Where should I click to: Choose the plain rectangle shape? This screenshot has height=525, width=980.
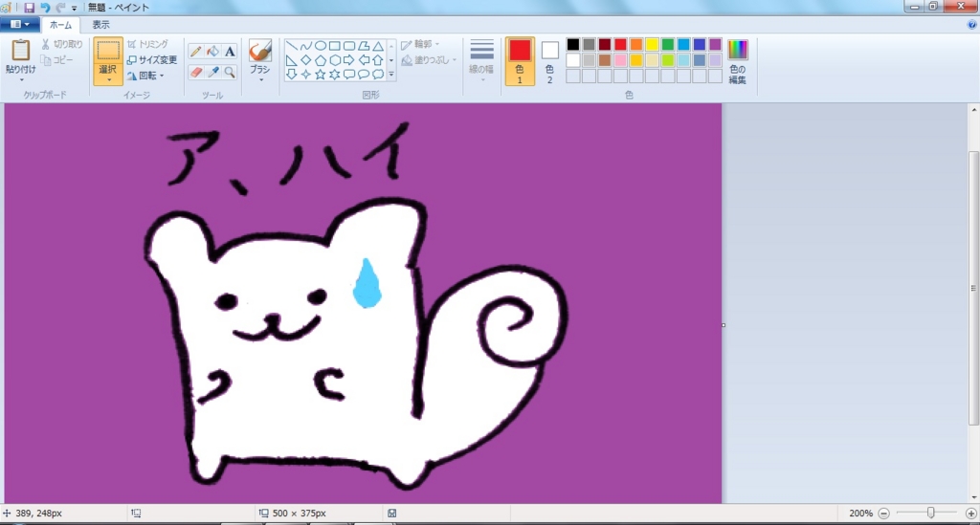pyautogui.click(x=334, y=46)
